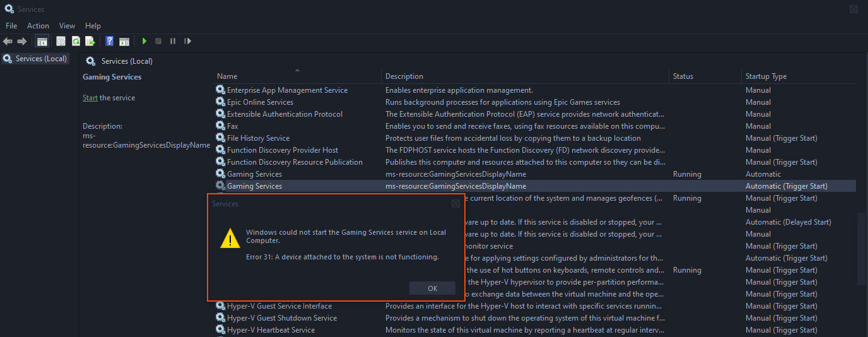The height and width of the screenshot is (337, 868).
Task: Click the Pause Service toolbar icon
Action: coord(173,41)
